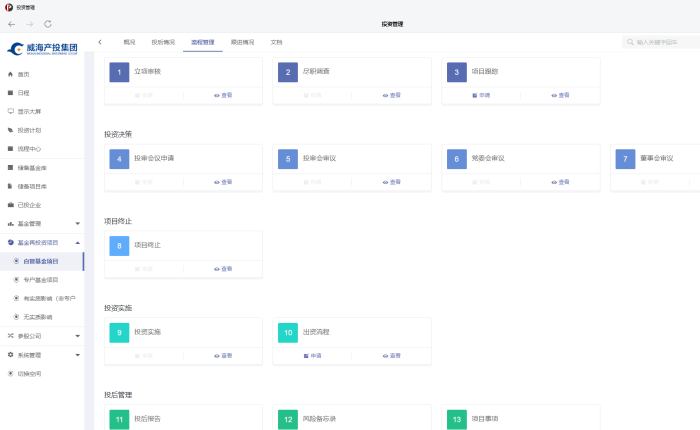Click the number 12 风险备忘录 step badge
Image resolution: width=700 pixels, height=430 pixels.
pos(288,419)
